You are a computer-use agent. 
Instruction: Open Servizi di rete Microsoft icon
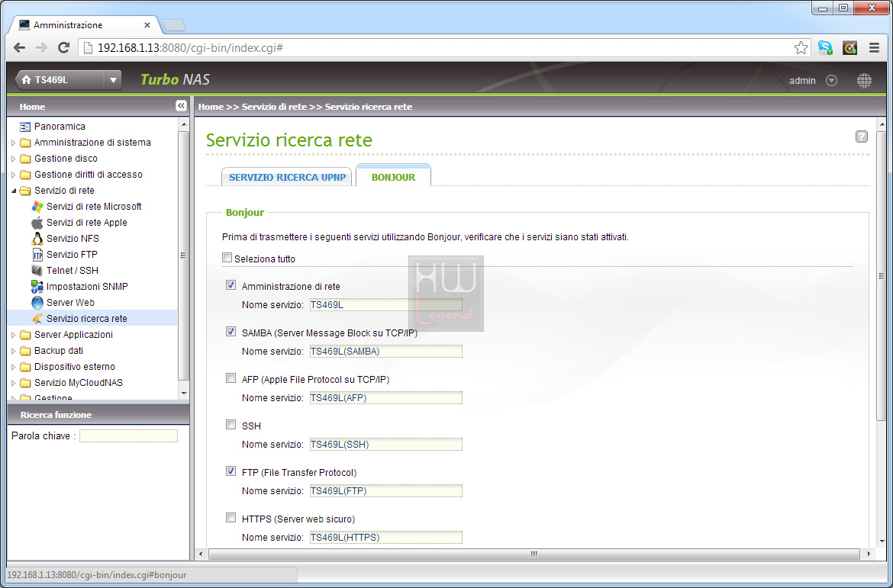click(x=37, y=207)
